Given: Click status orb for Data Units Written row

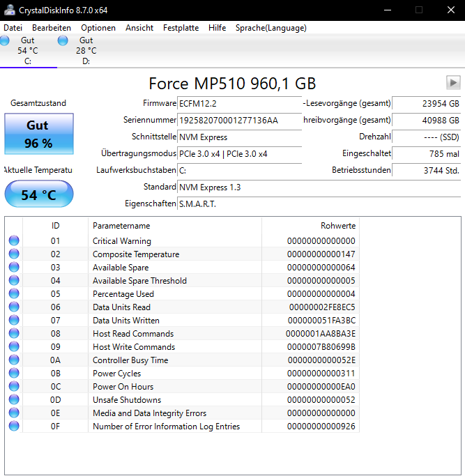Looking at the screenshot, I should pyautogui.click(x=14, y=320).
